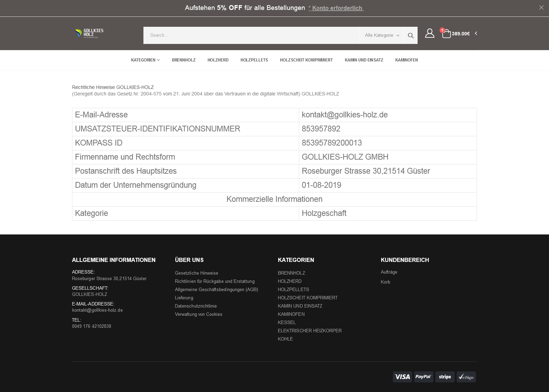Open HOLZSCHEIT KOMPRIMIERT footer link

pyautogui.click(x=308, y=298)
